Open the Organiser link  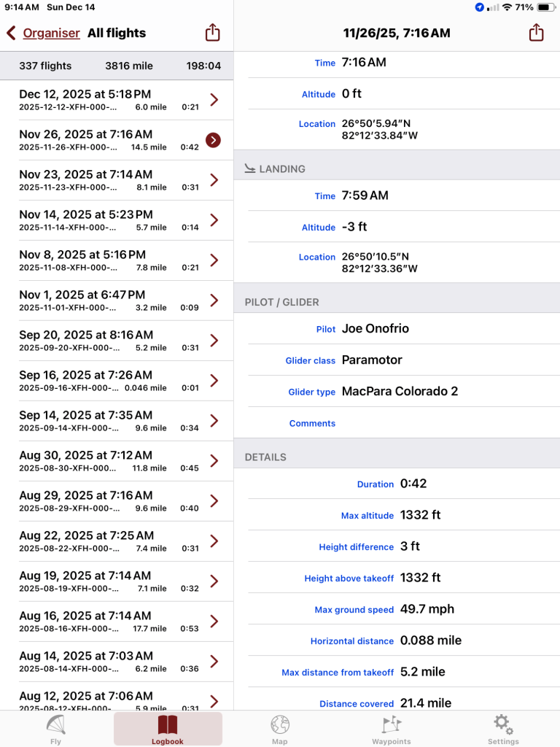click(51, 33)
